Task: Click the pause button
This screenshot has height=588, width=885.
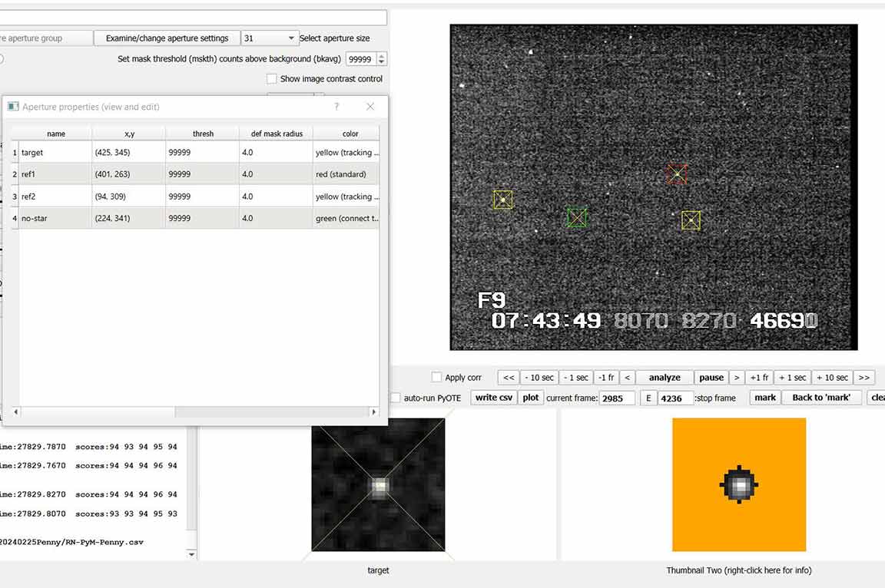Action: (x=711, y=377)
